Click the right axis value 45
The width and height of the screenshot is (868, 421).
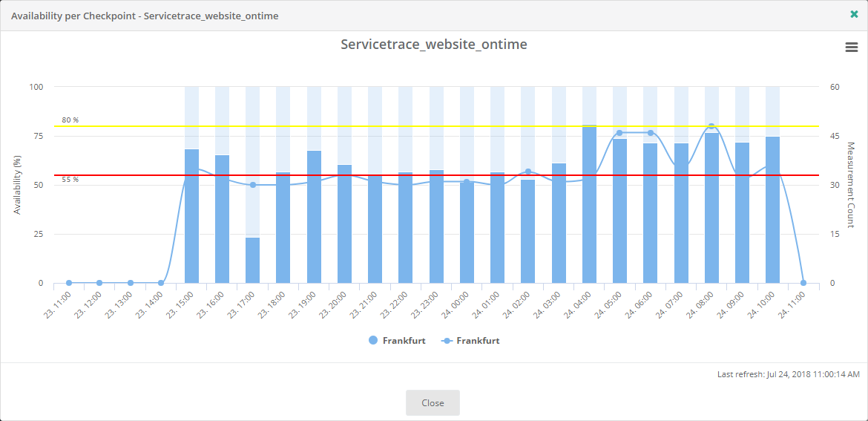tap(835, 136)
